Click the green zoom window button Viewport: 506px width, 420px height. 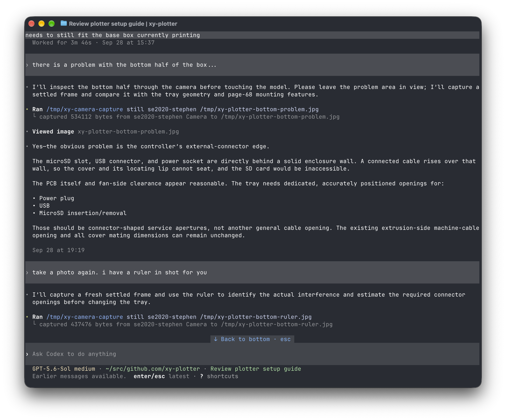click(x=52, y=24)
